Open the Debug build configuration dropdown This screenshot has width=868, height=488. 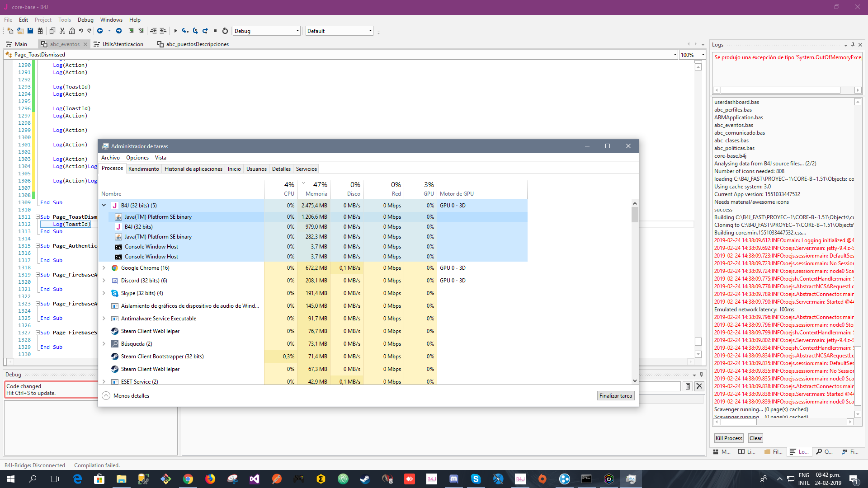pyautogui.click(x=297, y=31)
